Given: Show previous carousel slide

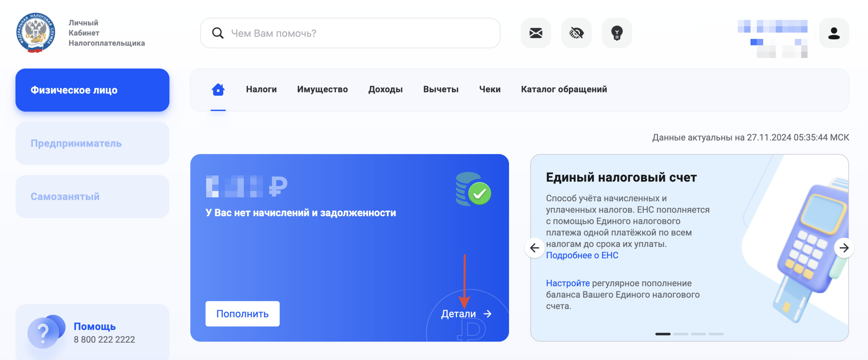Looking at the screenshot, I should 534,248.
